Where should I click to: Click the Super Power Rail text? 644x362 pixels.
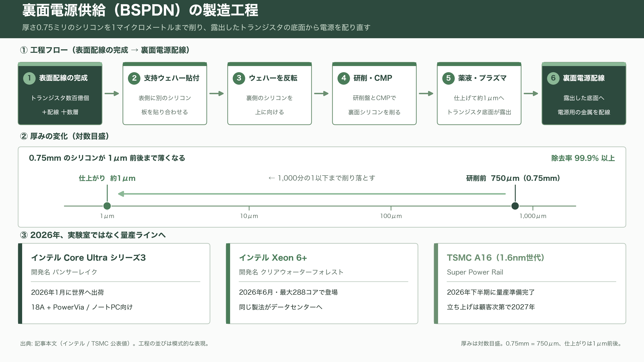(x=475, y=272)
